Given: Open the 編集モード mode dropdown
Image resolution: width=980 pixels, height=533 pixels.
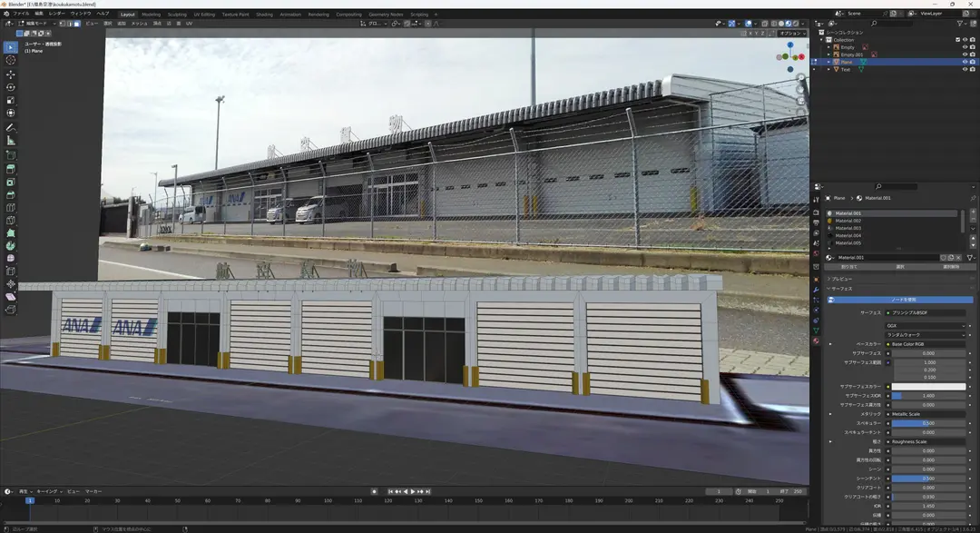Looking at the screenshot, I should (35, 23).
